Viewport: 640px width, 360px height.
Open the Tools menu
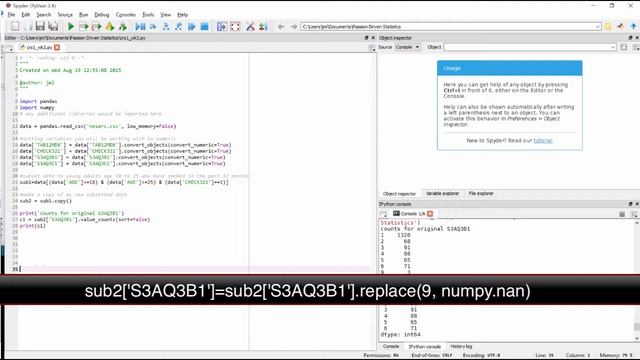(x=148, y=15)
